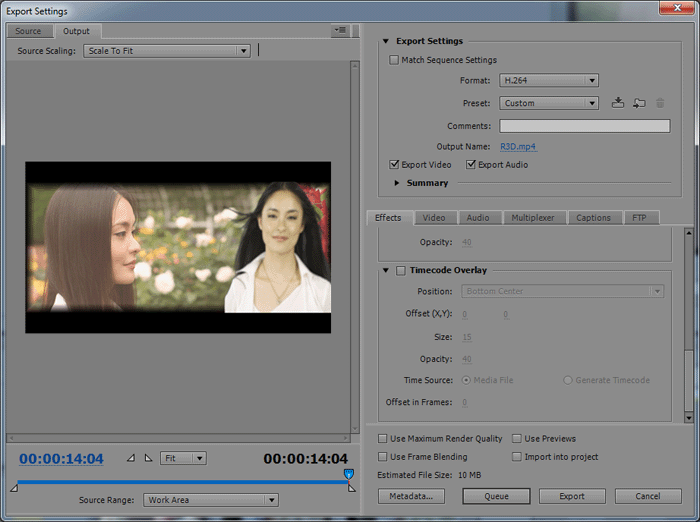700x522 pixels.
Task: Open the Source Scaling dropdown
Action: pos(167,51)
